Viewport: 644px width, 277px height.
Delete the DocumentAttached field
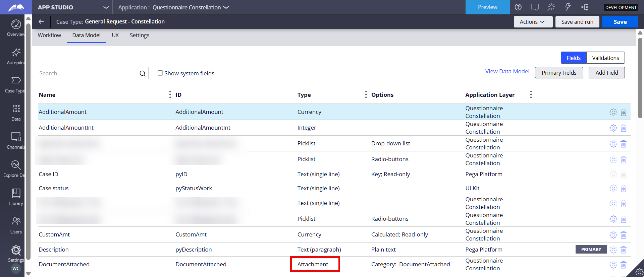pyautogui.click(x=624, y=265)
